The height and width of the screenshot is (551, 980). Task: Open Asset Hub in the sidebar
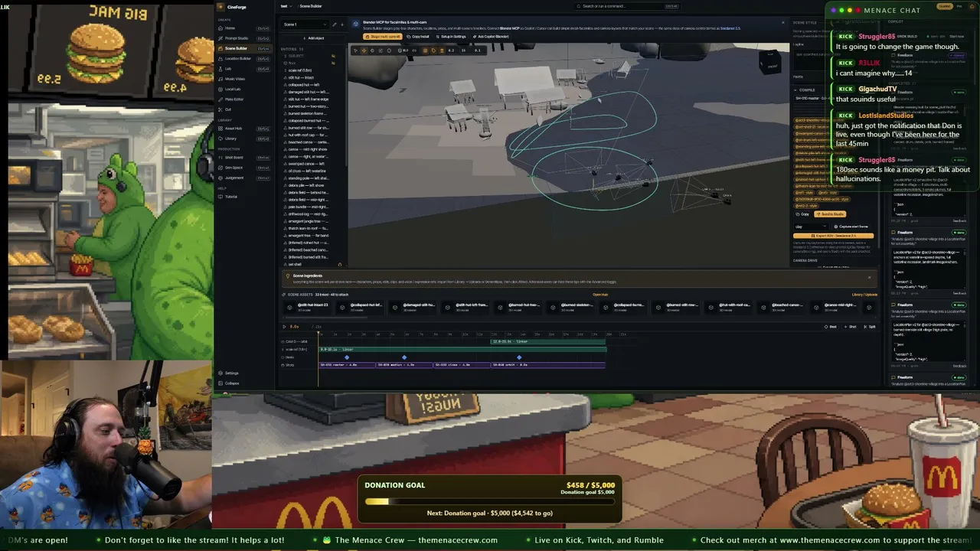(x=243, y=129)
